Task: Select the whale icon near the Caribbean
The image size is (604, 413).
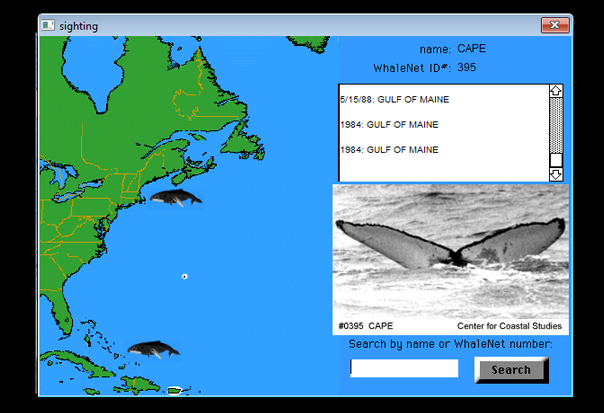Action: pos(153,349)
